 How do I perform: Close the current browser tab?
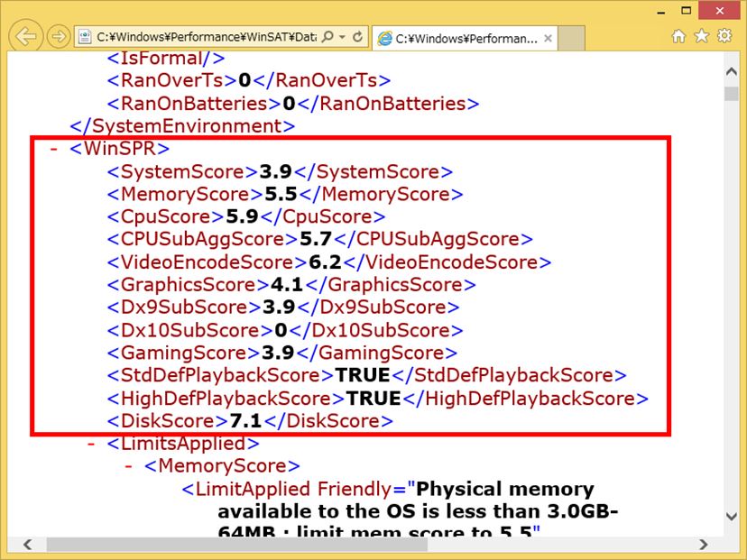[x=548, y=38]
